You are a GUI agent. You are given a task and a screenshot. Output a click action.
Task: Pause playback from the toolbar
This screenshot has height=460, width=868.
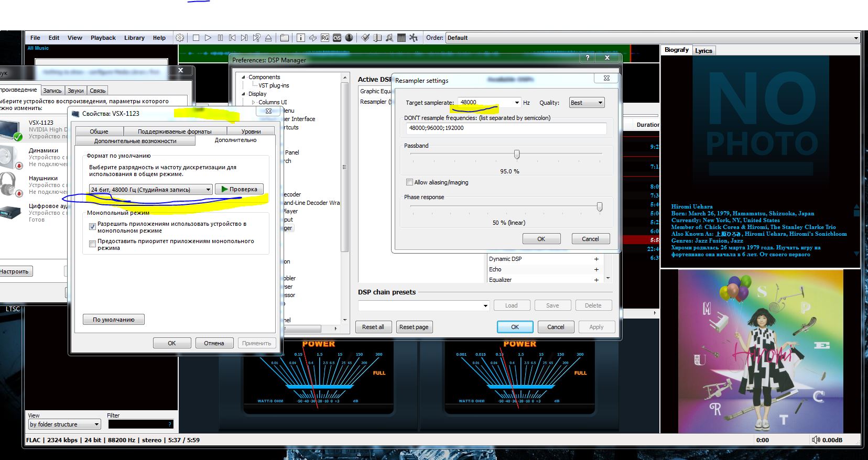coord(220,38)
